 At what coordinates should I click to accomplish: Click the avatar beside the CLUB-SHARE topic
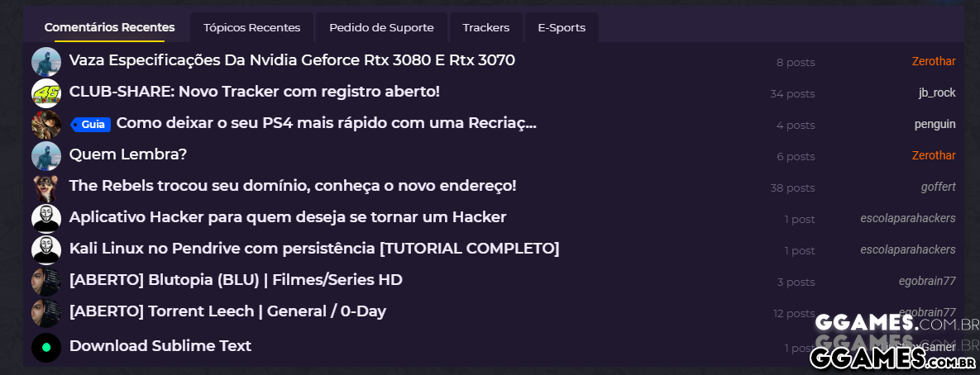tap(46, 93)
